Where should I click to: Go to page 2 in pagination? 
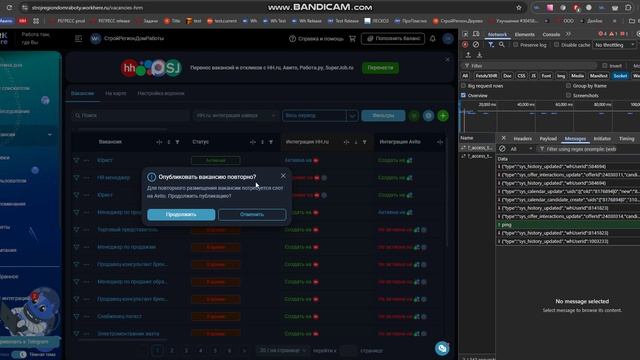[x=171, y=350]
